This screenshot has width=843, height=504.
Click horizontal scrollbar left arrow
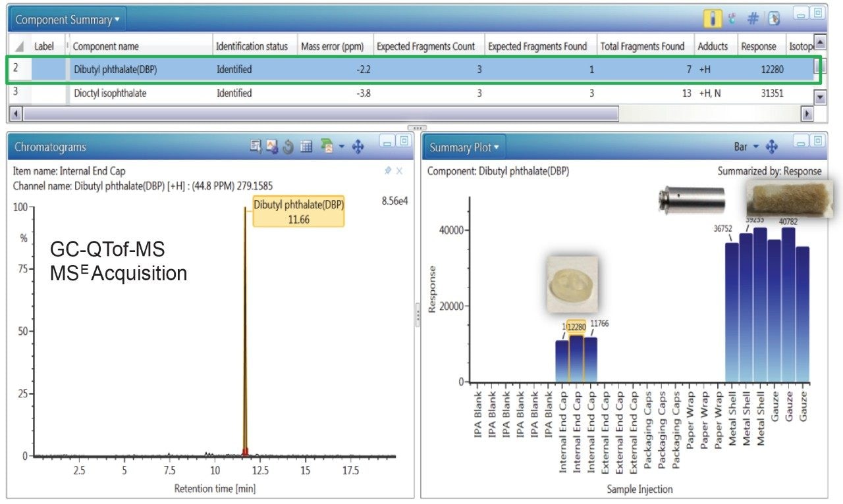pos(16,114)
